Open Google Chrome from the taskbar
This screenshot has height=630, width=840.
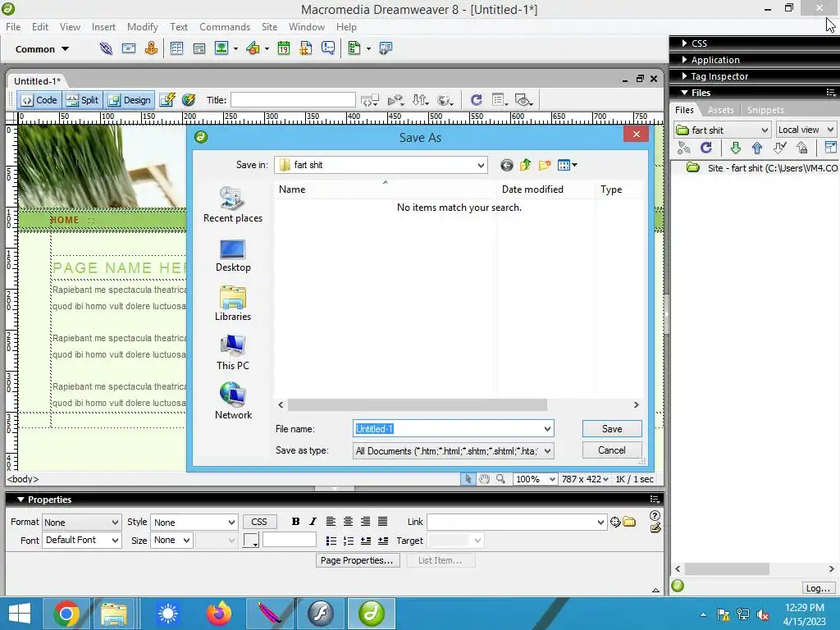(x=66, y=614)
